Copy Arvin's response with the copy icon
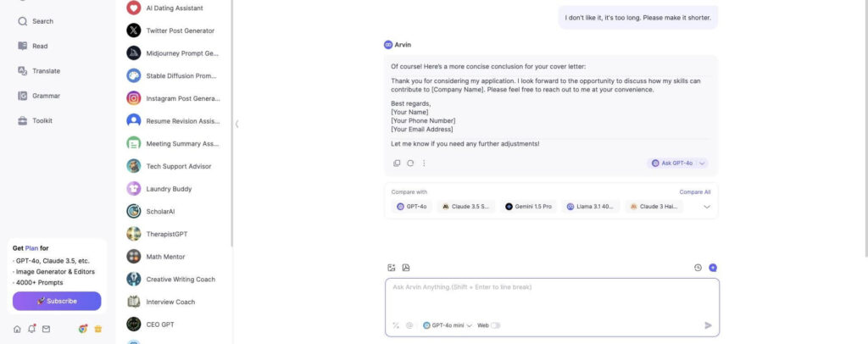The height and width of the screenshot is (344, 868). (397, 164)
